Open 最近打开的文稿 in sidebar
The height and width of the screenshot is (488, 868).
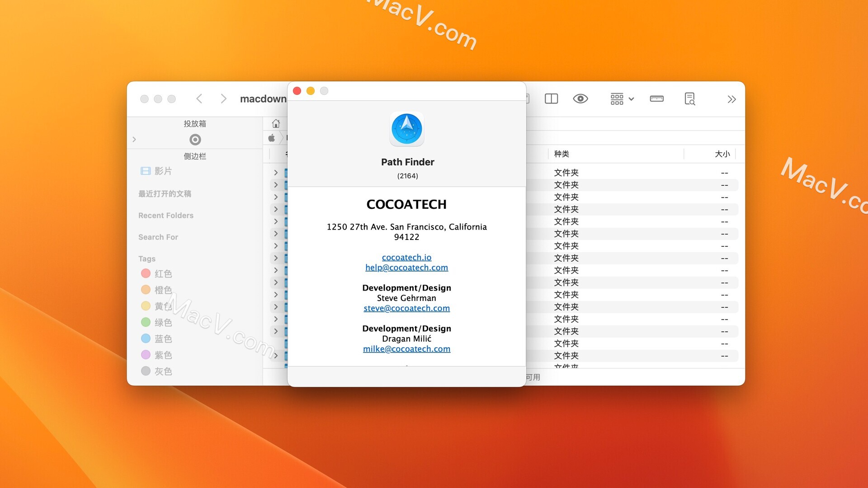tap(165, 194)
